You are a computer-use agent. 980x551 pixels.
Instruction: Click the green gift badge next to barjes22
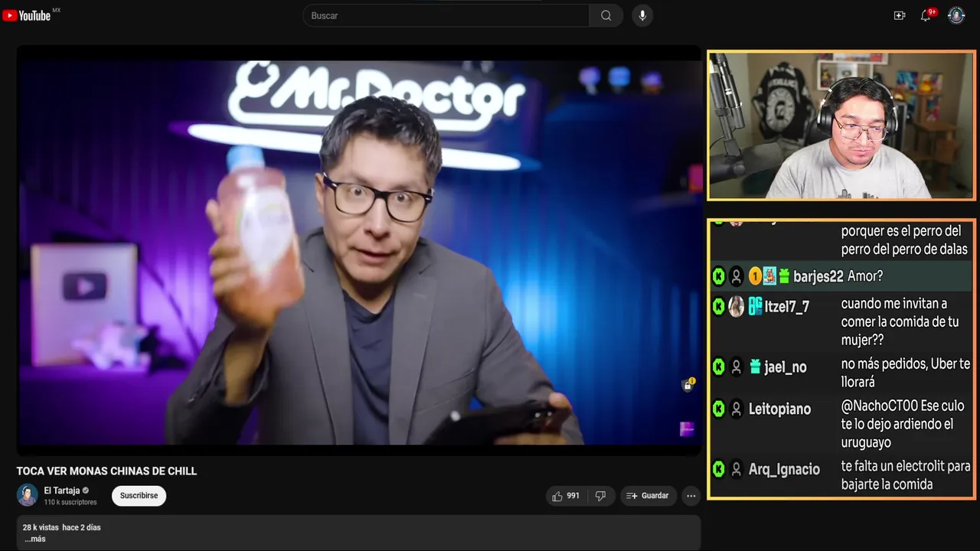click(784, 276)
